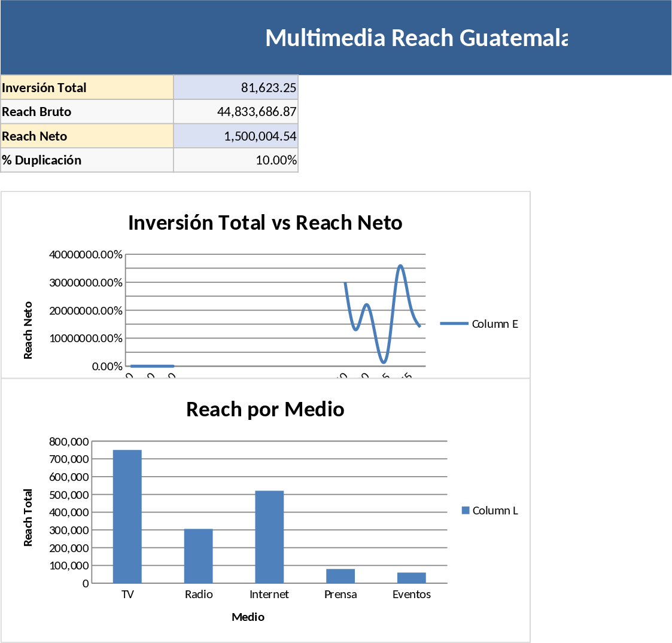The image size is (672, 643).
Task: Click the TV bar in Reach por Medio
Action: click(127, 514)
